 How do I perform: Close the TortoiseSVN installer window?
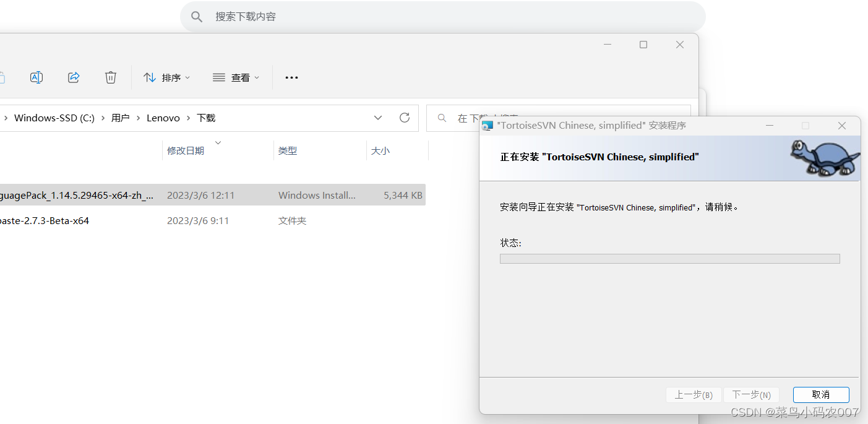click(841, 126)
